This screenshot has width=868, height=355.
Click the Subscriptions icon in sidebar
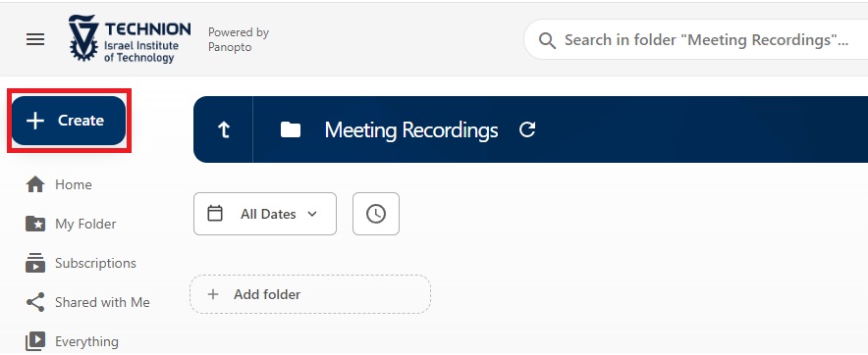(x=35, y=263)
